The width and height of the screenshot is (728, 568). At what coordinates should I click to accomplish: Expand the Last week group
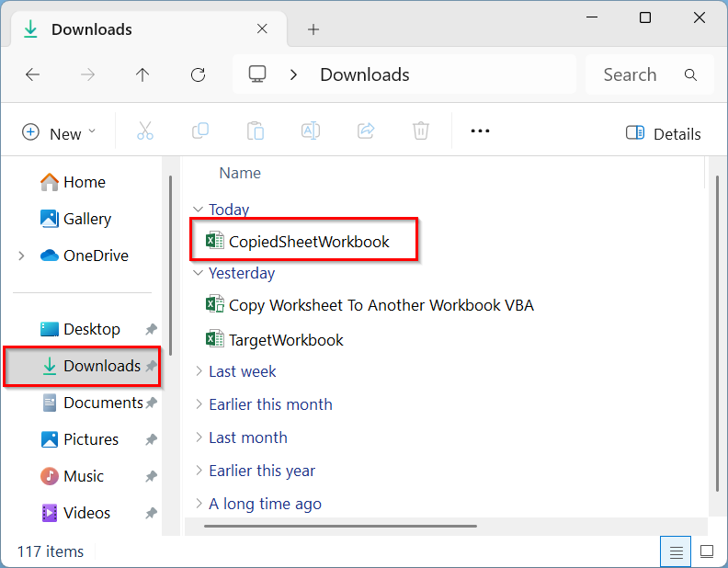click(199, 371)
